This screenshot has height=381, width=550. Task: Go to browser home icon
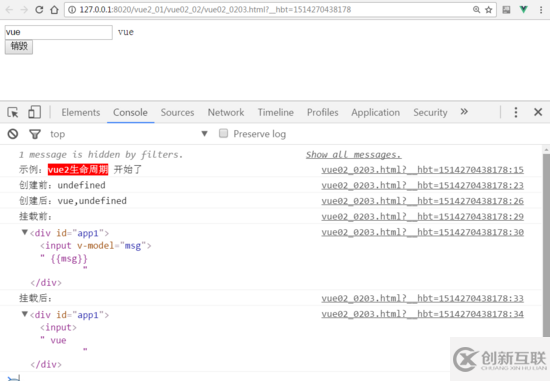click(x=54, y=10)
